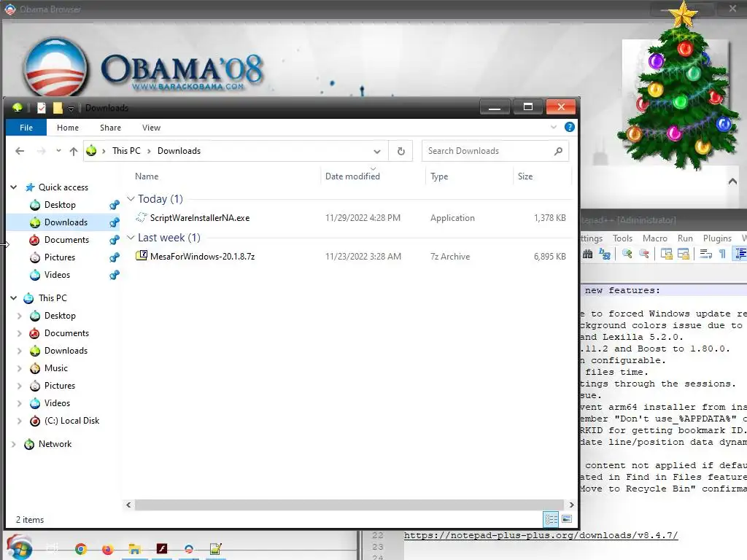Screen dimensions: 747x560
Task: Click the Find binoculars icon in Notepad++
Action: (x=588, y=254)
